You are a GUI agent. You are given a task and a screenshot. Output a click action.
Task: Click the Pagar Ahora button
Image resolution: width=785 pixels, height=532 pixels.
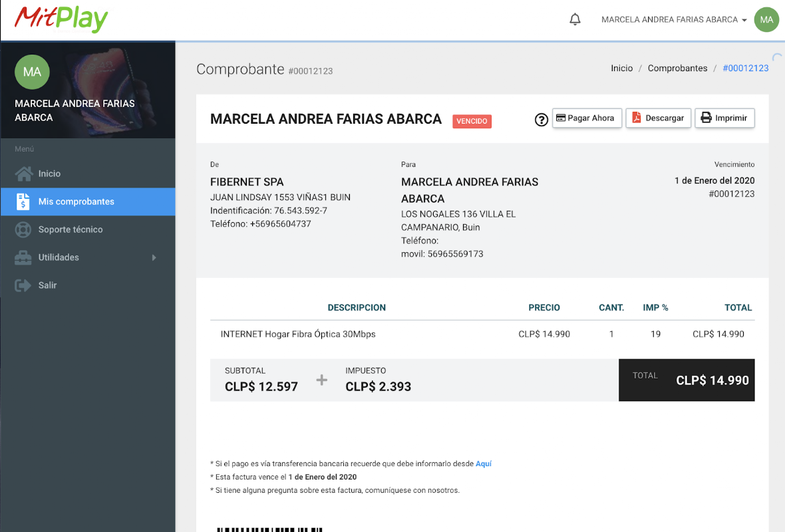[587, 118]
